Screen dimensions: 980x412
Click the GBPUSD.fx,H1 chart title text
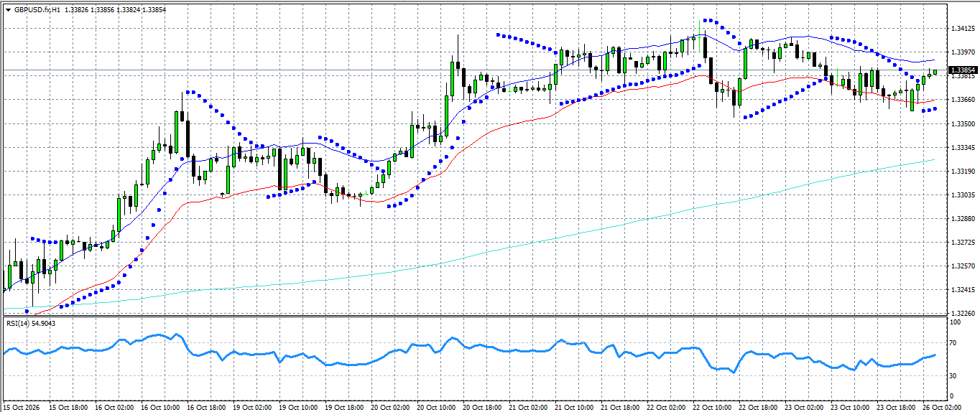pos(37,10)
